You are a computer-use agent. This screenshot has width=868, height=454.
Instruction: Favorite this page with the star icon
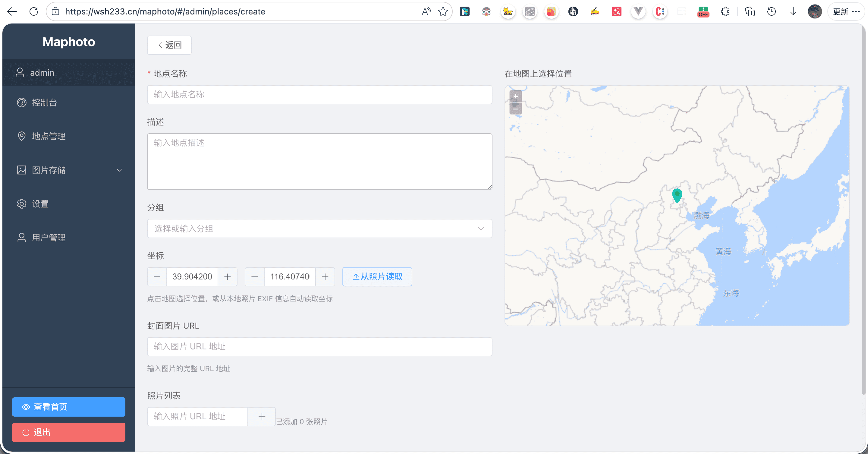pyautogui.click(x=443, y=11)
